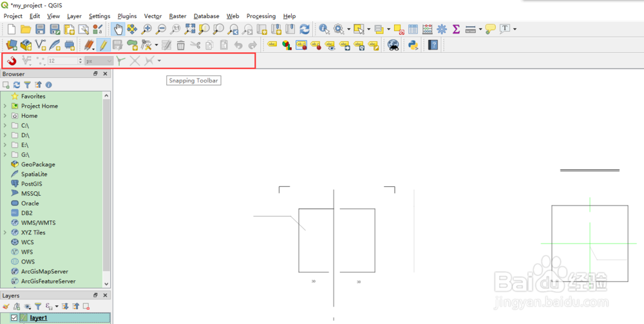The image size is (644, 324).
Task: Open the Vector menu
Action: [x=153, y=16]
